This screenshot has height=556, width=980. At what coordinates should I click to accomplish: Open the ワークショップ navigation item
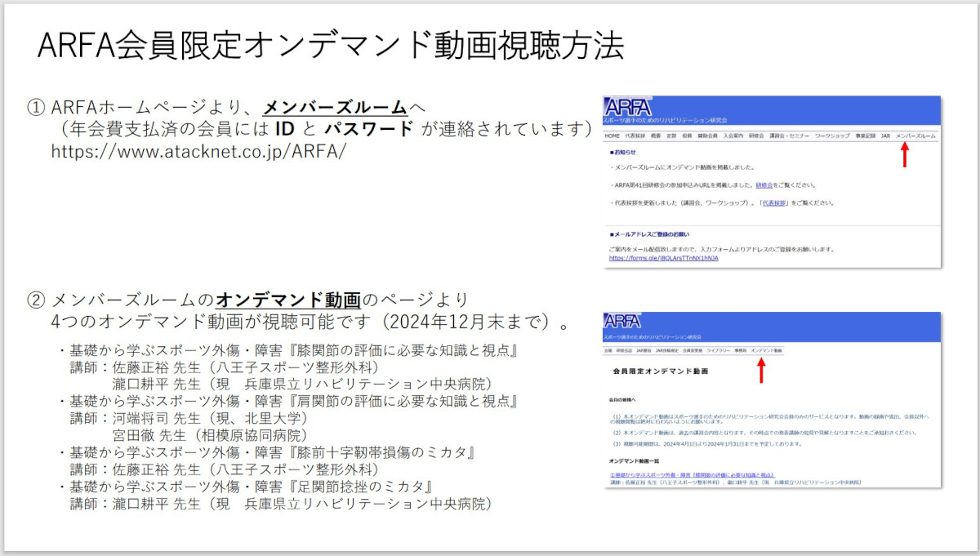pos(832,136)
